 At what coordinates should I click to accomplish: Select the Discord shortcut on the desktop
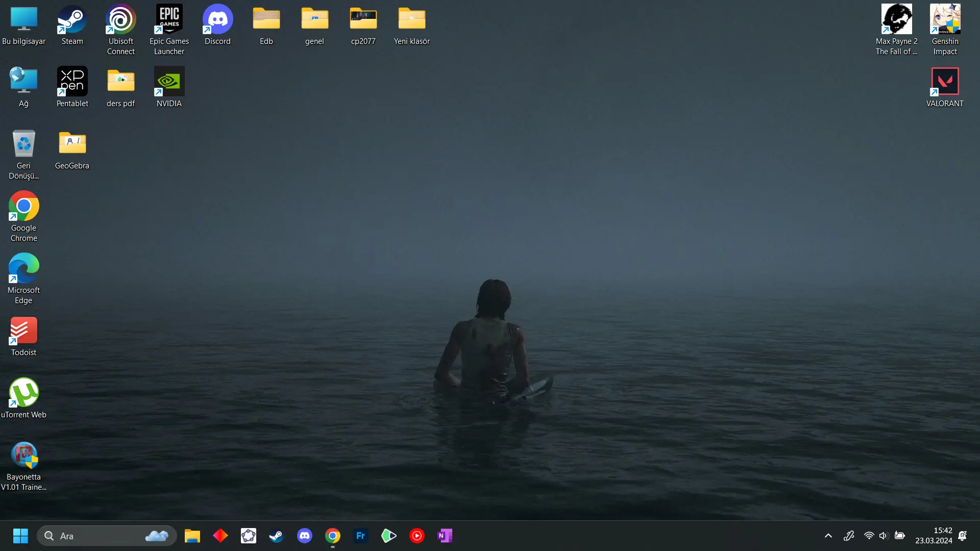[218, 26]
